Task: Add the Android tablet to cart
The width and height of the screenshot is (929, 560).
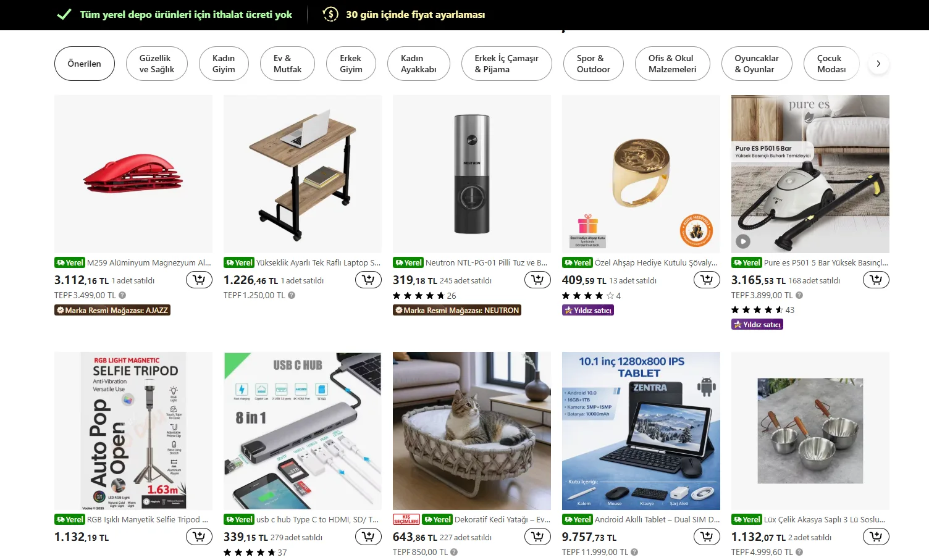Action: (x=707, y=537)
